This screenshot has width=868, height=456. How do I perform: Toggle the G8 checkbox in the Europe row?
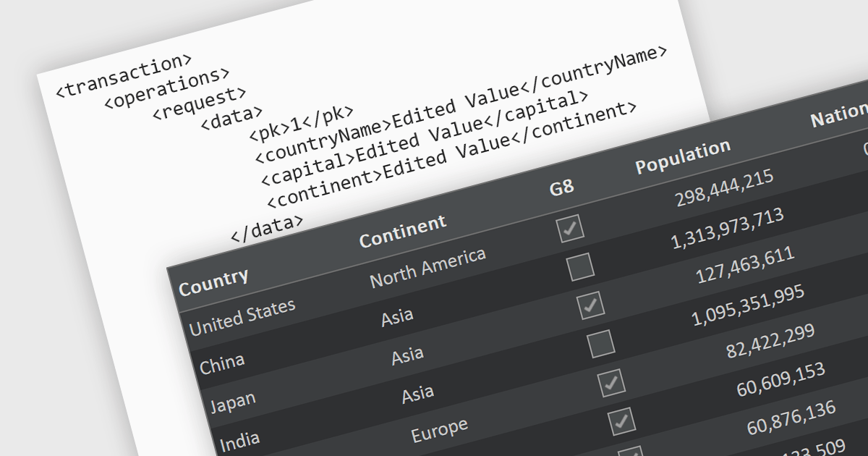612,381
